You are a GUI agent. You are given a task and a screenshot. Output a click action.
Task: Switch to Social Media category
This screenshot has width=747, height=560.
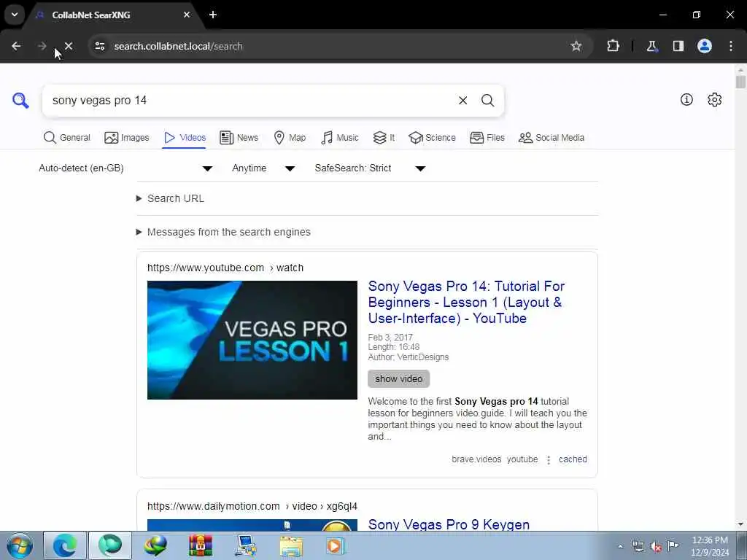point(551,138)
